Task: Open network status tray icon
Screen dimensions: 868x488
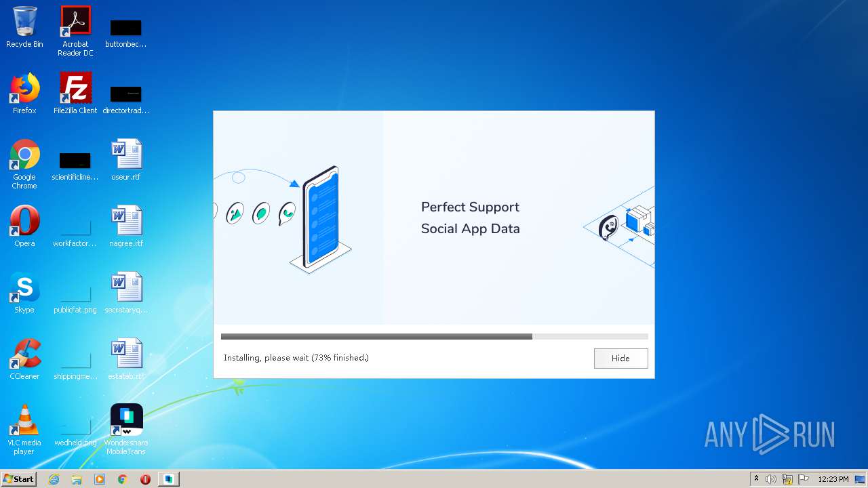Action: point(787,479)
